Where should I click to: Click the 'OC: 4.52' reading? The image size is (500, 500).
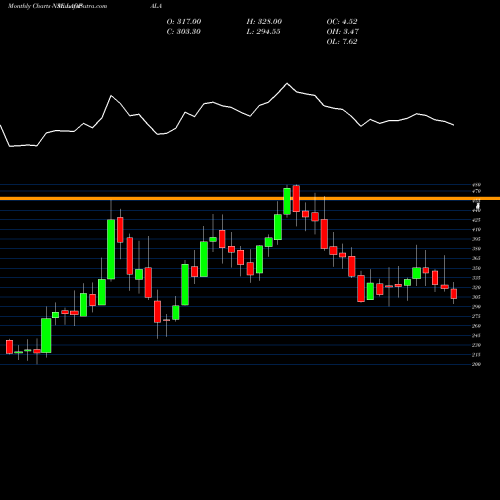tap(342, 21)
